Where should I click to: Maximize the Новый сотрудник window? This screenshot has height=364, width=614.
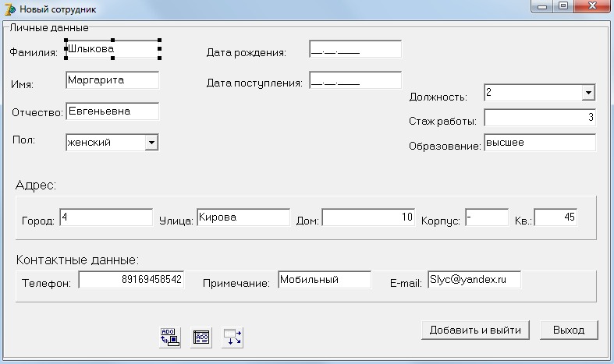tap(563, 6)
